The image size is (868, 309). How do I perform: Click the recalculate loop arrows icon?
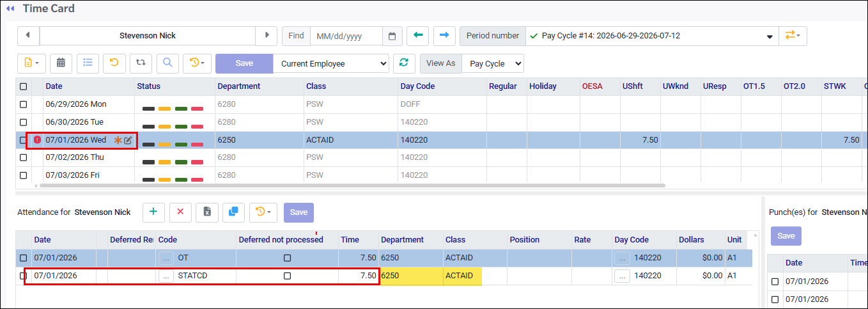pyautogui.click(x=141, y=63)
